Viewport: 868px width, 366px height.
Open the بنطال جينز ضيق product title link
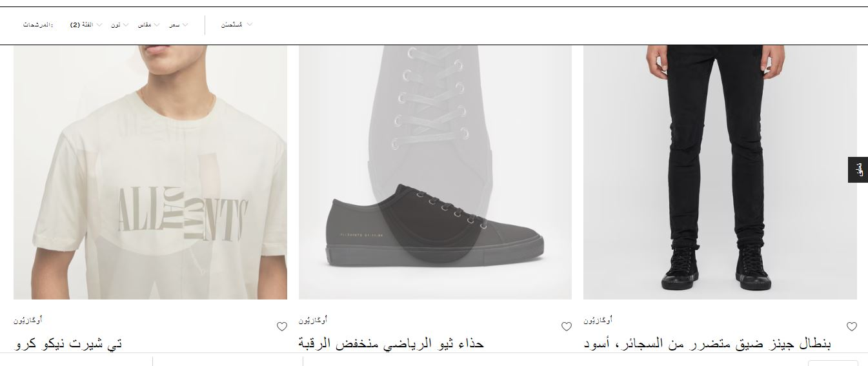[707, 343]
